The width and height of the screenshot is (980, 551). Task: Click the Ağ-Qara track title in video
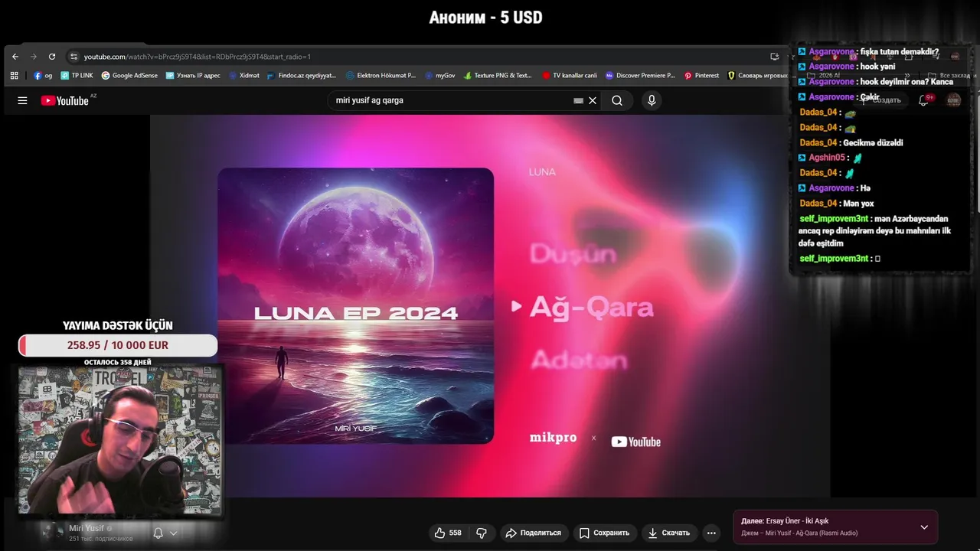592,307
